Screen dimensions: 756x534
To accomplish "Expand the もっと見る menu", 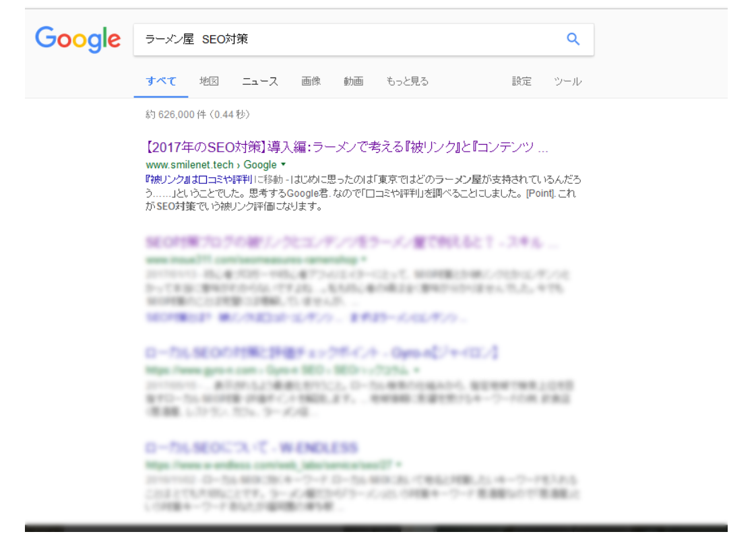I will [408, 81].
